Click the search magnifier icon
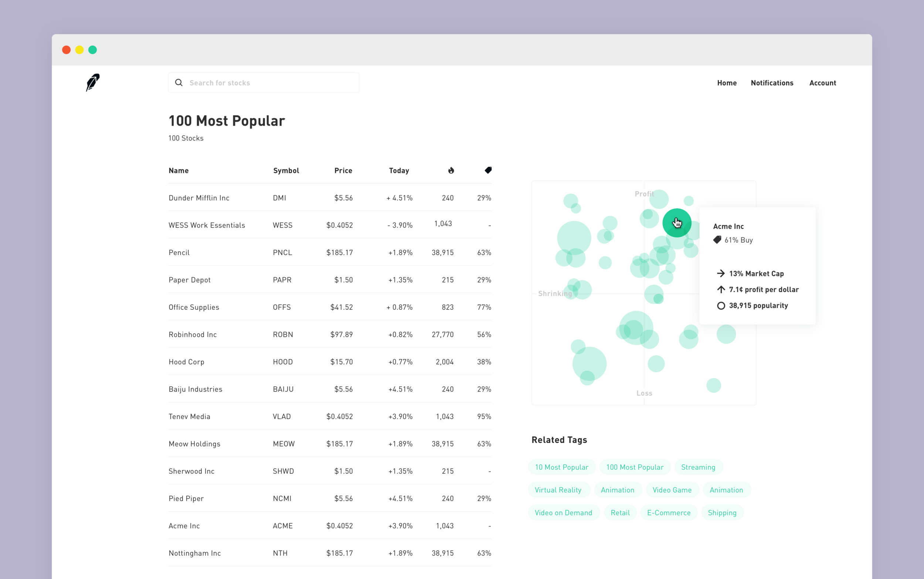This screenshot has width=924, height=579. [179, 83]
